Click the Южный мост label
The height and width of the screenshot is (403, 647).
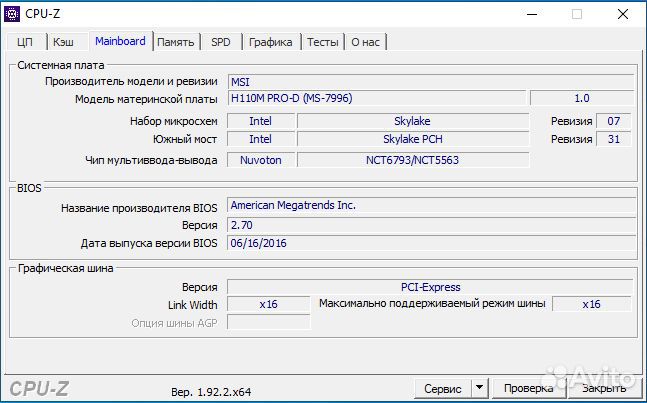point(185,139)
